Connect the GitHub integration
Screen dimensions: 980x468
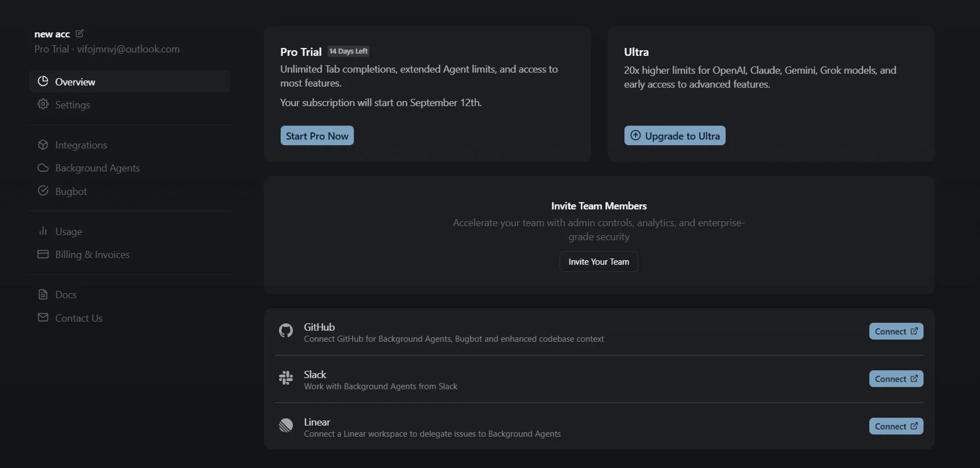tap(896, 331)
